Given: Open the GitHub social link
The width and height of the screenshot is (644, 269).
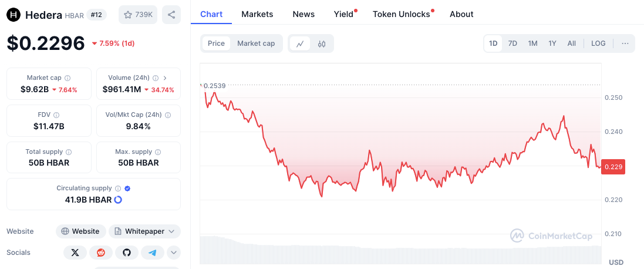Looking at the screenshot, I should (126, 253).
